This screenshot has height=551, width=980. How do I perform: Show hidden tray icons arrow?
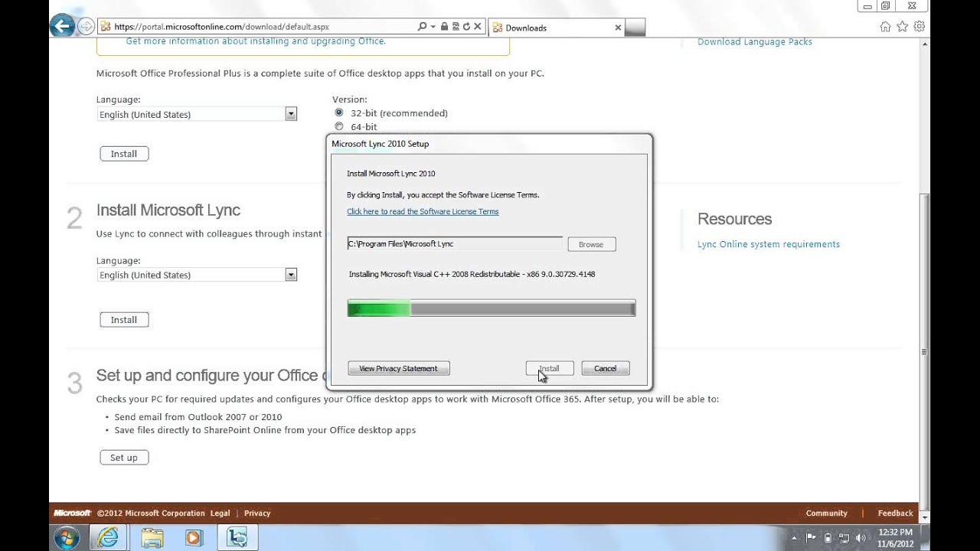point(795,538)
